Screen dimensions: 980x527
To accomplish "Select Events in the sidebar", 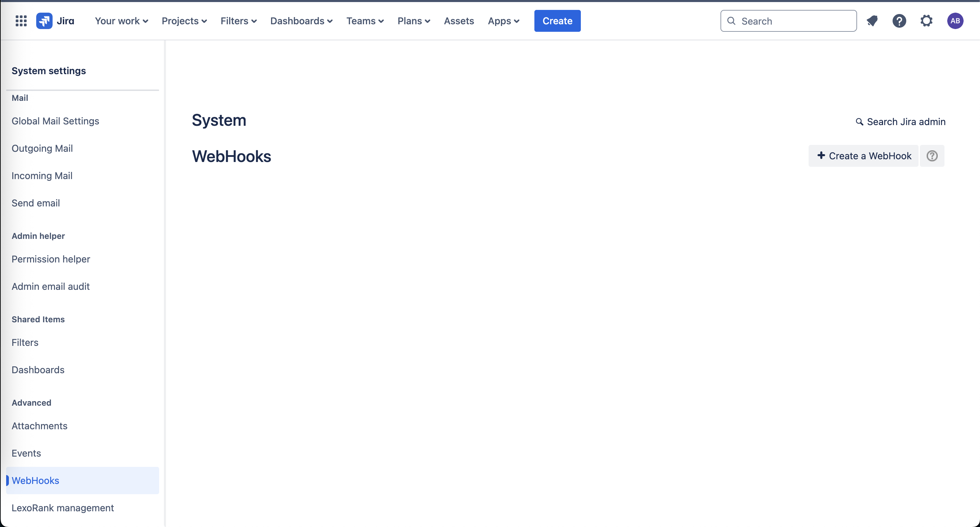I will pos(26,453).
